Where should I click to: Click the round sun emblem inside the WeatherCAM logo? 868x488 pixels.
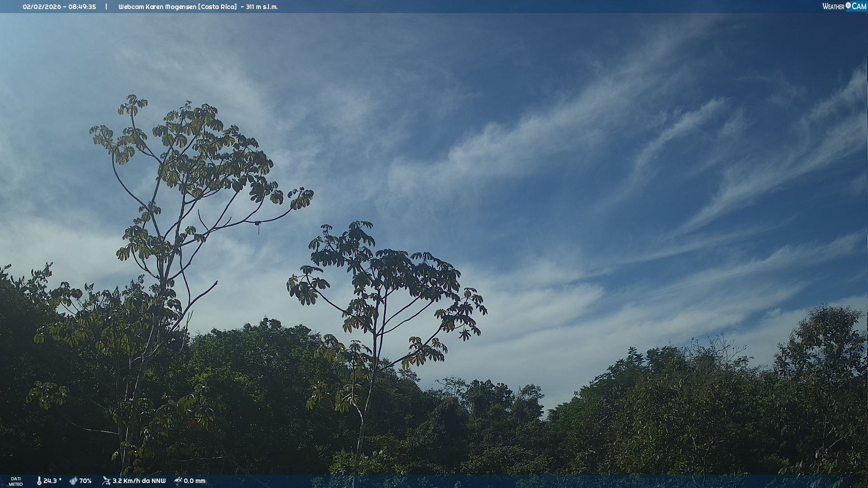coord(848,5)
